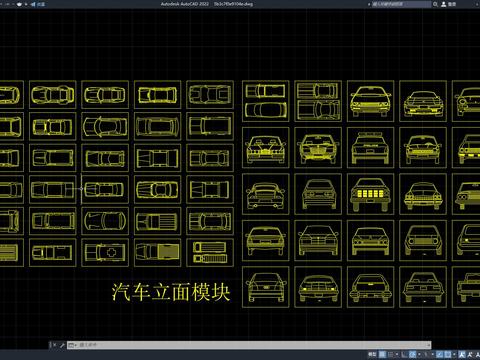The height and width of the screenshot is (360, 480).
Task: Click the user account icon in title bar
Action: (444, 4)
